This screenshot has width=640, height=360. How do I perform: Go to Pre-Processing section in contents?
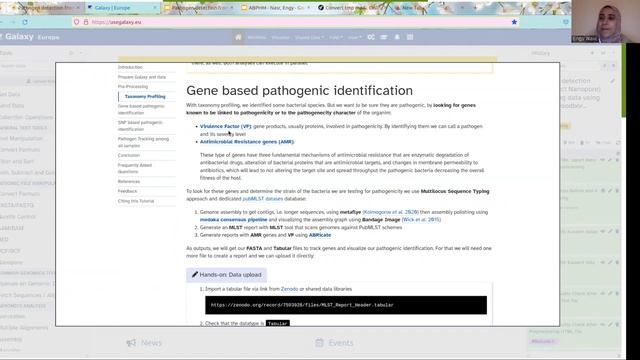tap(133, 87)
